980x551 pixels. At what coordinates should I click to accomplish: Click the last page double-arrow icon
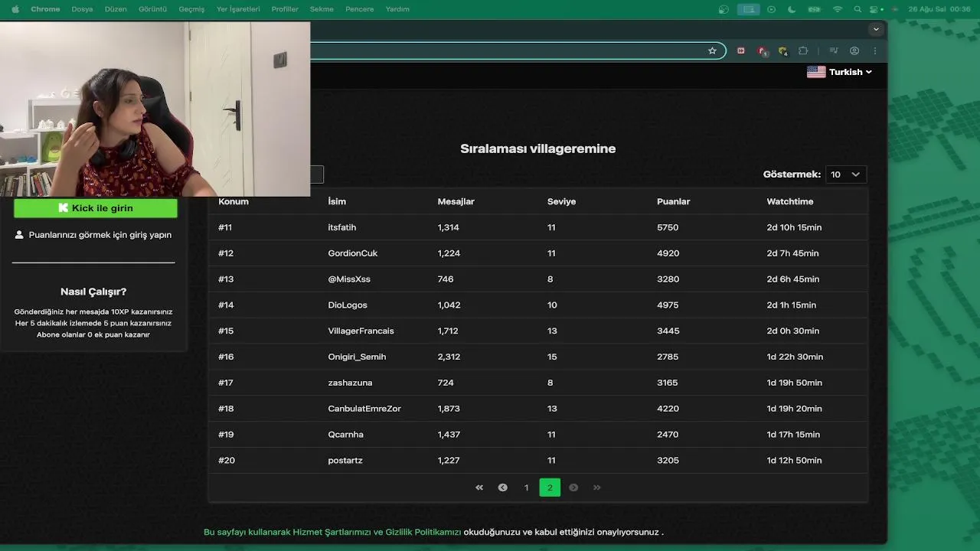[x=597, y=487]
